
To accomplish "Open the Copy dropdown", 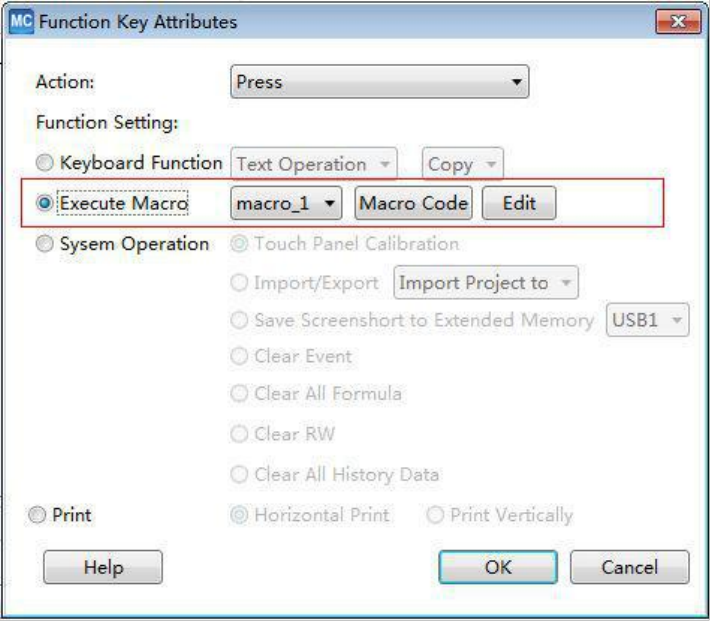I will click(464, 163).
